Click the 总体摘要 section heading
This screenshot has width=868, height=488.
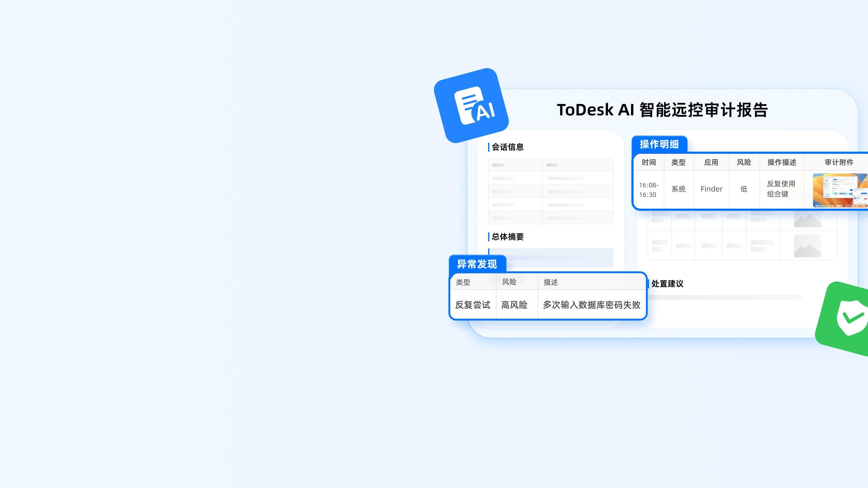pos(507,237)
